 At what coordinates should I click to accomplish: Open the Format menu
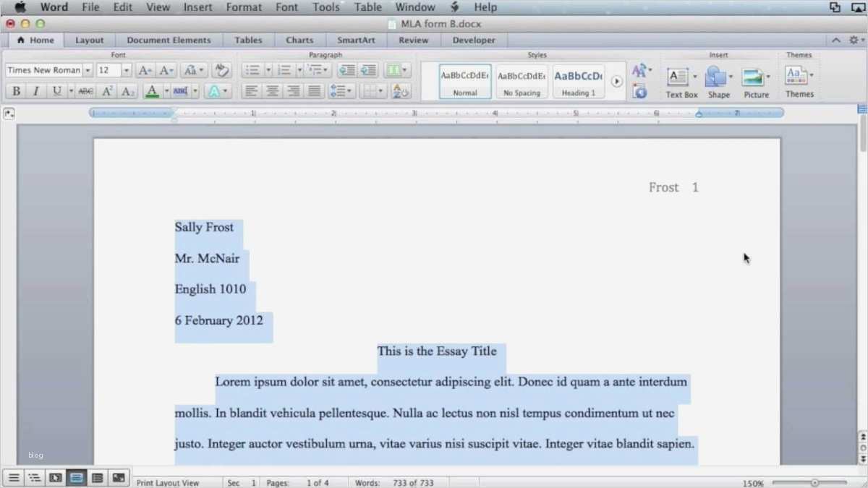point(244,7)
